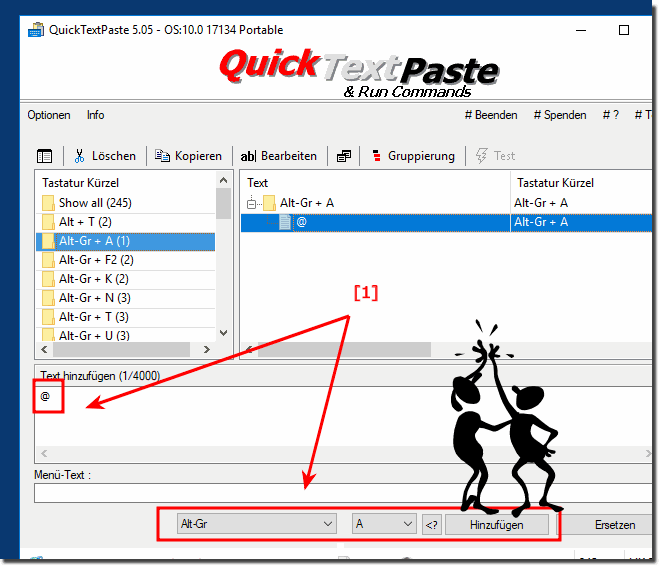The width and height of the screenshot is (659, 566).
Task: Open the Alt-Gr modifier dropdown
Action: tap(256, 524)
